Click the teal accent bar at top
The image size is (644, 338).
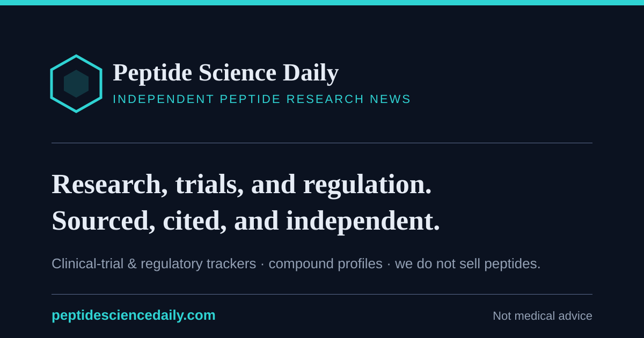(x=322, y=3)
